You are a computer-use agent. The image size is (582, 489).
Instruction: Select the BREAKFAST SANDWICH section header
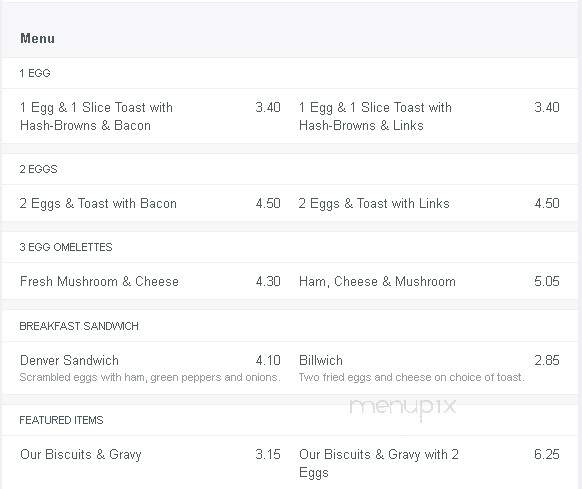tap(79, 326)
